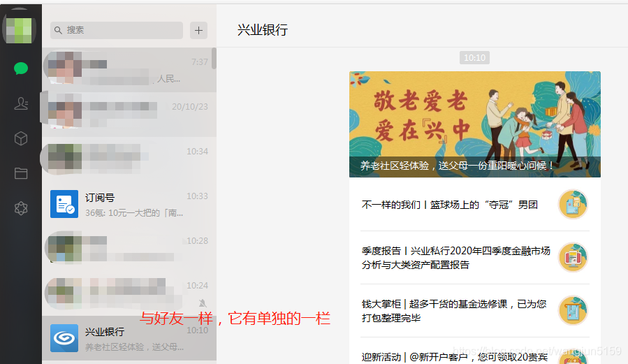Screen dimensions: 628x364
Task: Click the 兴业银行 blue logo avatar
Action: 64,338
